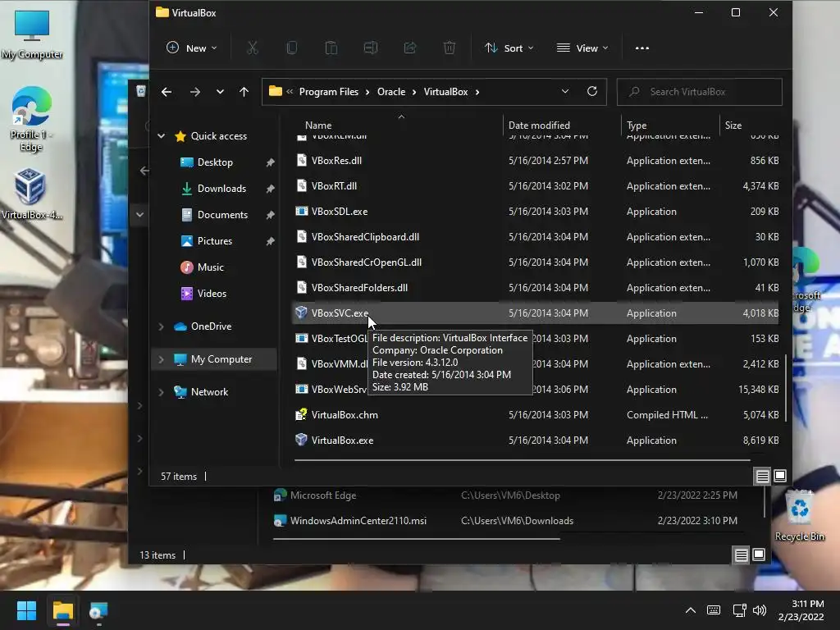Click the Cut scissors icon
840x630 pixels.
253,48
